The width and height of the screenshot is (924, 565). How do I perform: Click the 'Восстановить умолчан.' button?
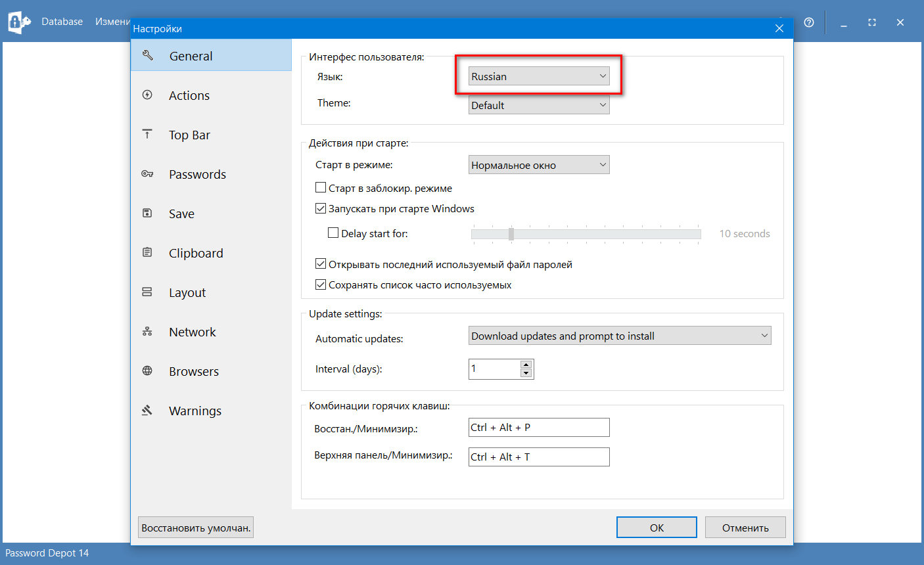[196, 528]
